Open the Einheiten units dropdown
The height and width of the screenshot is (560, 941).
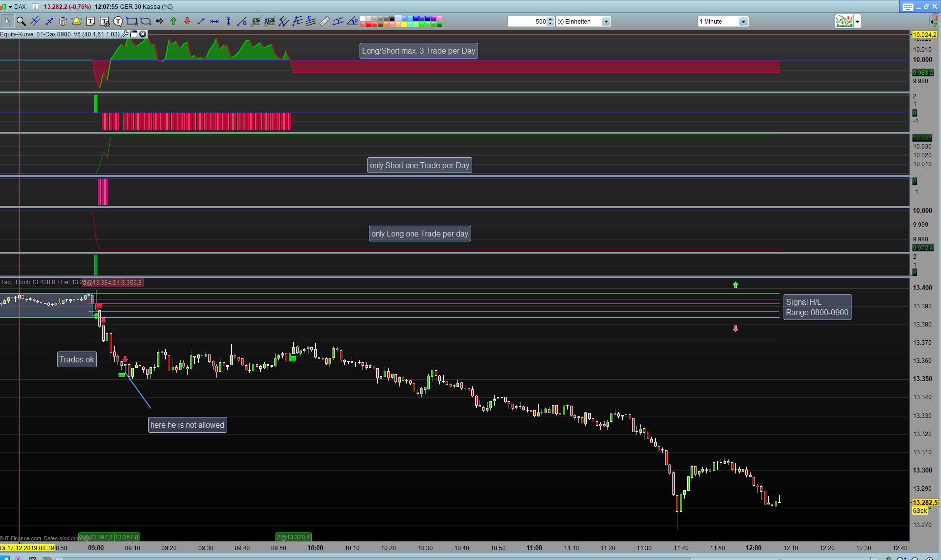(607, 21)
